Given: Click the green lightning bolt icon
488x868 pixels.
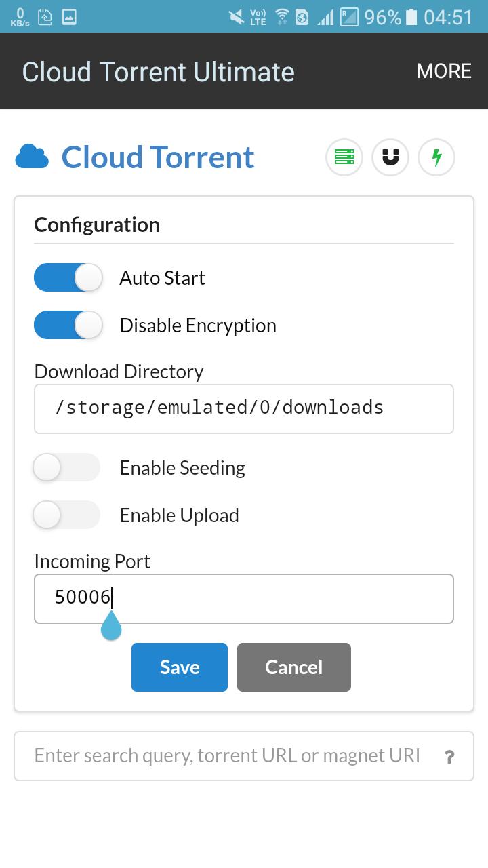Looking at the screenshot, I should [436, 157].
